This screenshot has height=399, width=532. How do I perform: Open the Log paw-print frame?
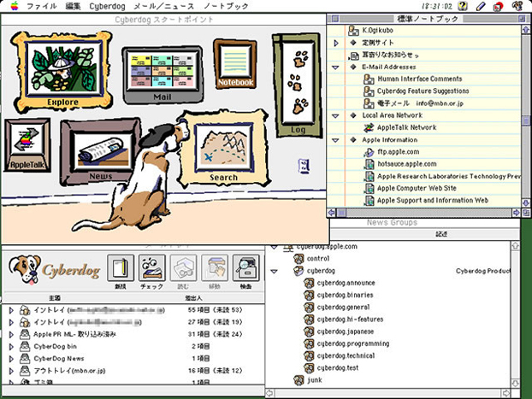[x=297, y=84]
